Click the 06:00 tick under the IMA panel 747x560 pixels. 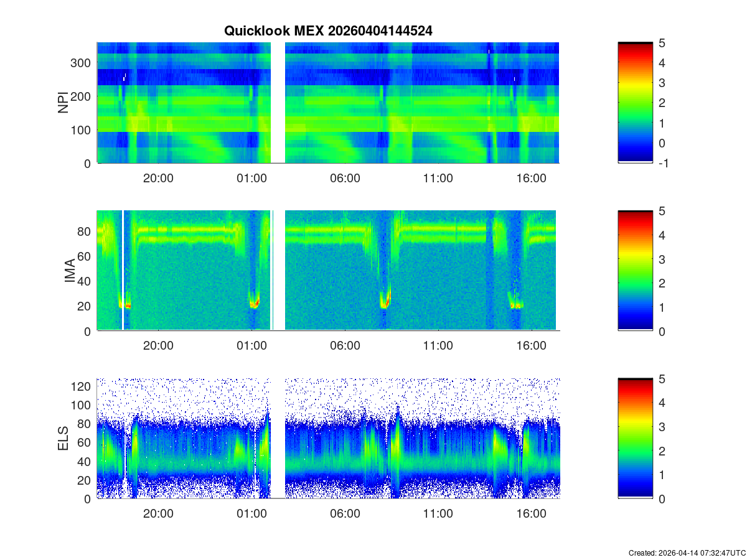[345, 346]
